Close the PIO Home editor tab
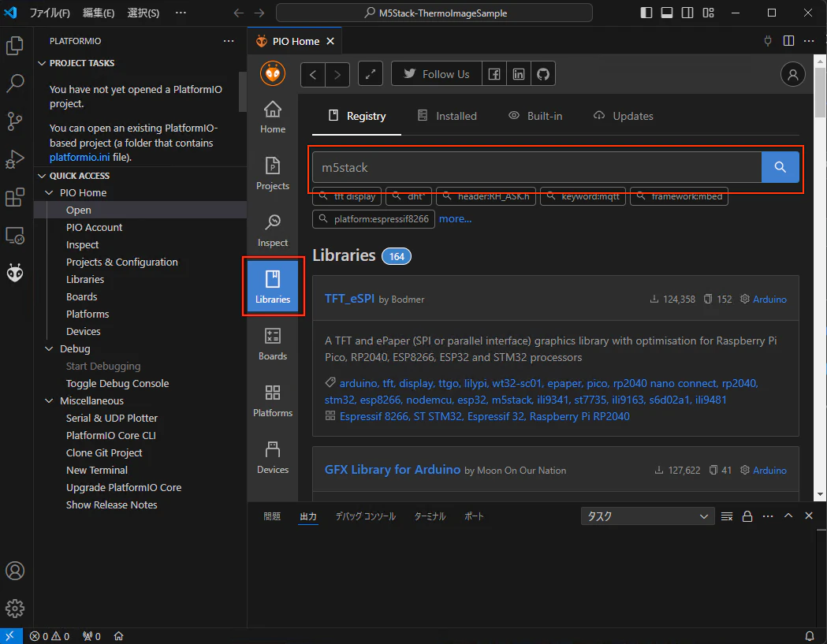Screen dimensions: 827x644 pos(330,41)
